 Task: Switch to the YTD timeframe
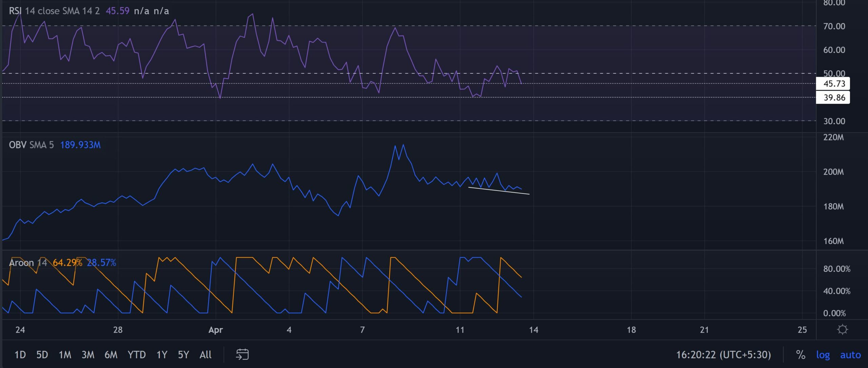click(x=137, y=355)
